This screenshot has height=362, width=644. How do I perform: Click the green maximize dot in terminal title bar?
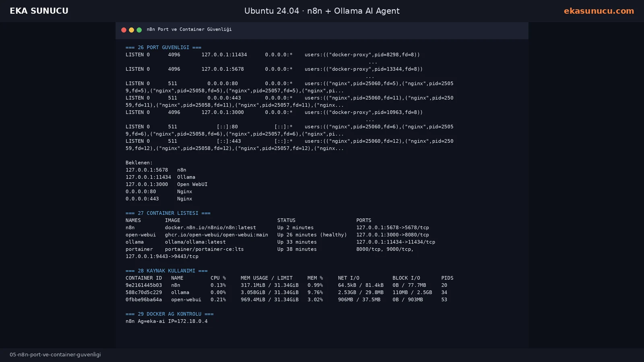(x=139, y=30)
